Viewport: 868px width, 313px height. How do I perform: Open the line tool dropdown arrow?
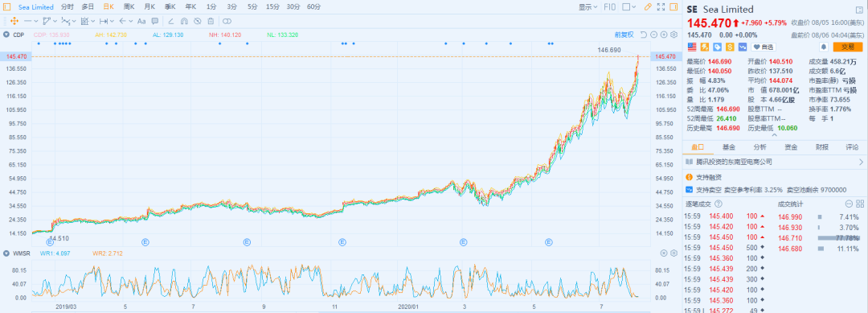click(36, 21)
